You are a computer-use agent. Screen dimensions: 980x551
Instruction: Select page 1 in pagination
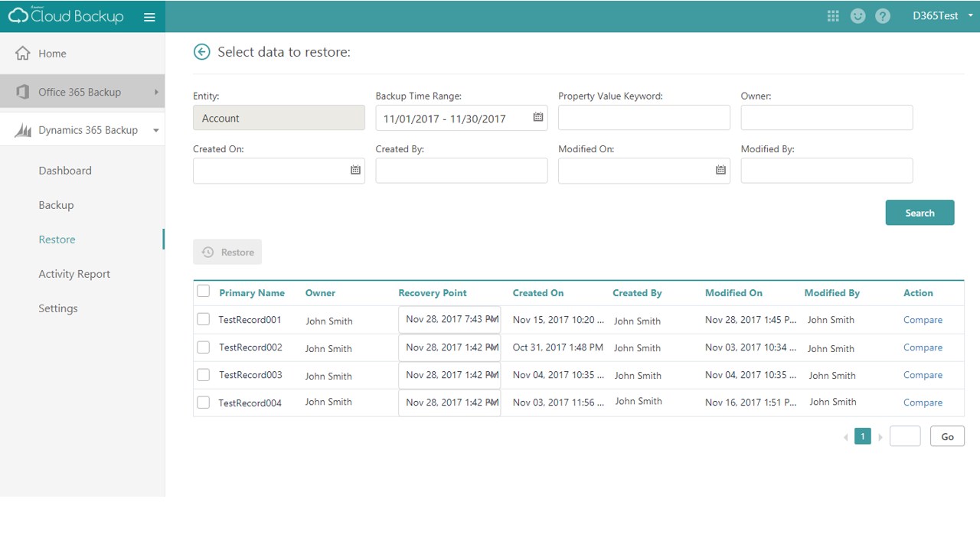click(x=863, y=437)
